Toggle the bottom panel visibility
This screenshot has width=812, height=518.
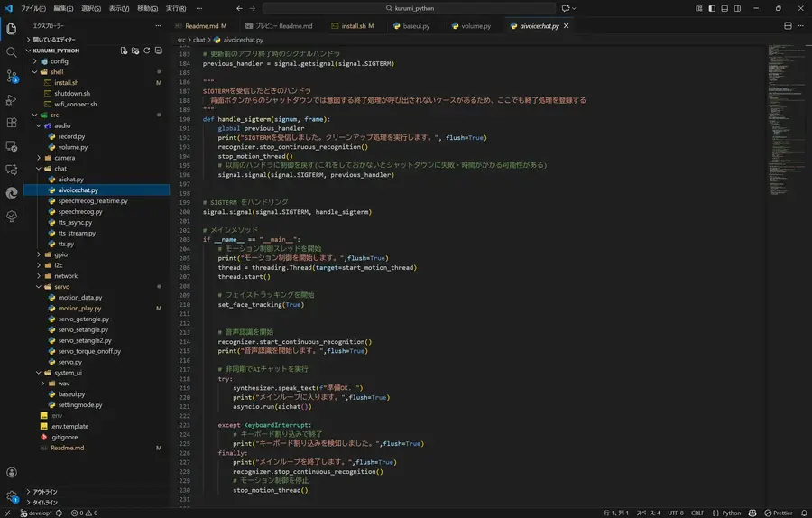[x=724, y=8]
